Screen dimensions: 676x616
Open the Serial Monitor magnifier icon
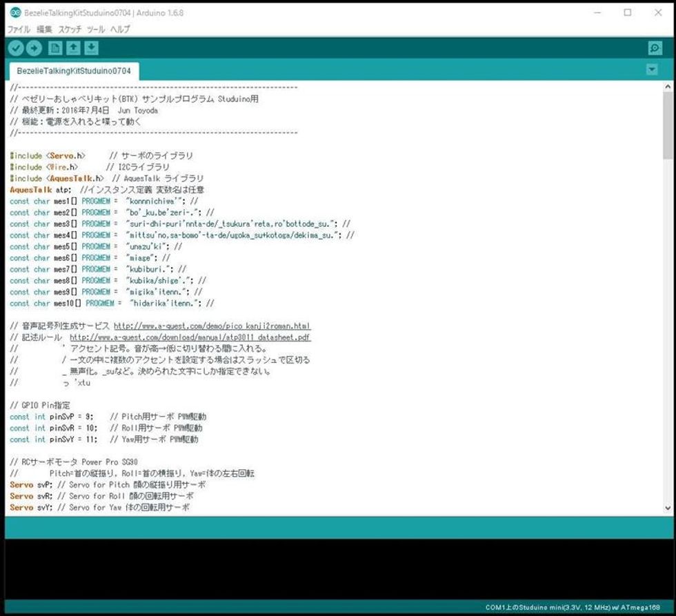pyautogui.click(x=655, y=48)
